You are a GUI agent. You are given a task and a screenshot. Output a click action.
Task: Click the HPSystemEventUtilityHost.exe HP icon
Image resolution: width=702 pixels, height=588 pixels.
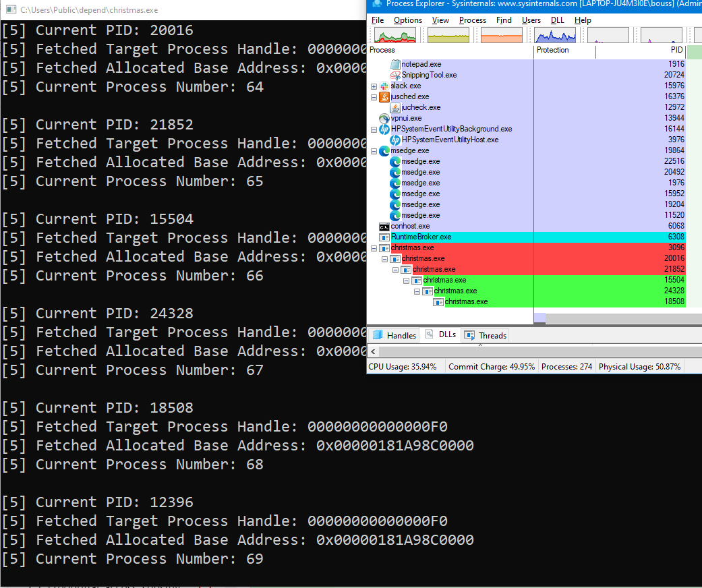pyautogui.click(x=395, y=140)
